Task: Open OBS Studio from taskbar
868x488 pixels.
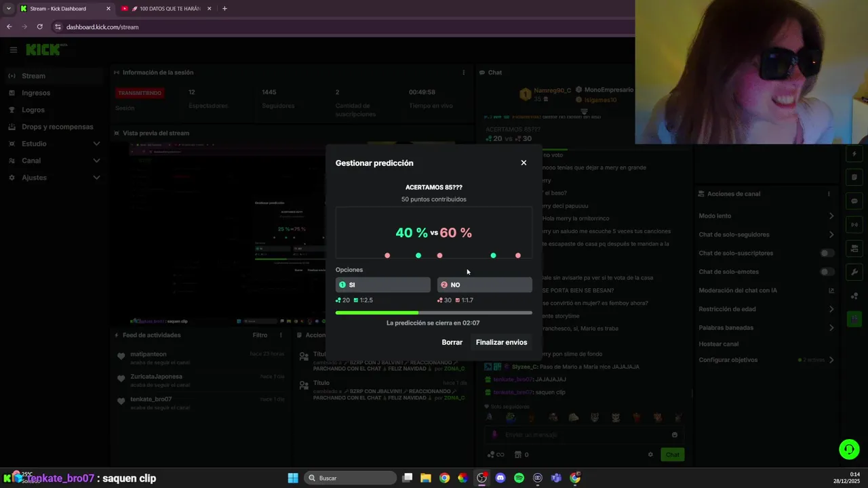Action: click(x=481, y=478)
